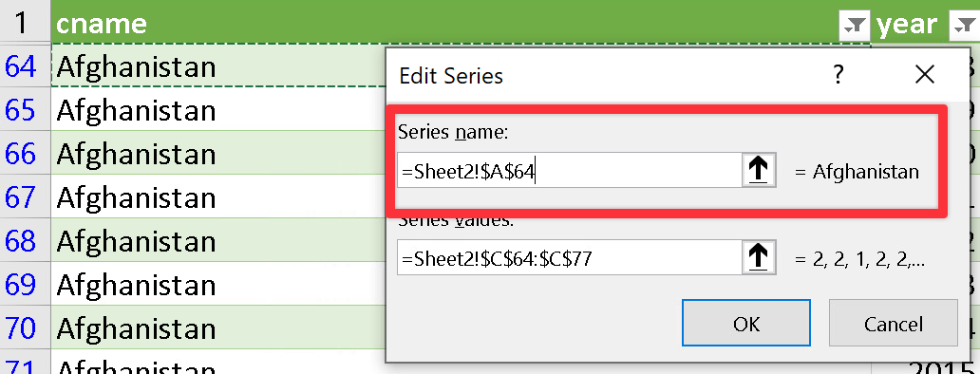Select the Afghanistan cell in row 65
The width and height of the screenshot is (980, 374).
pos(218,109)
